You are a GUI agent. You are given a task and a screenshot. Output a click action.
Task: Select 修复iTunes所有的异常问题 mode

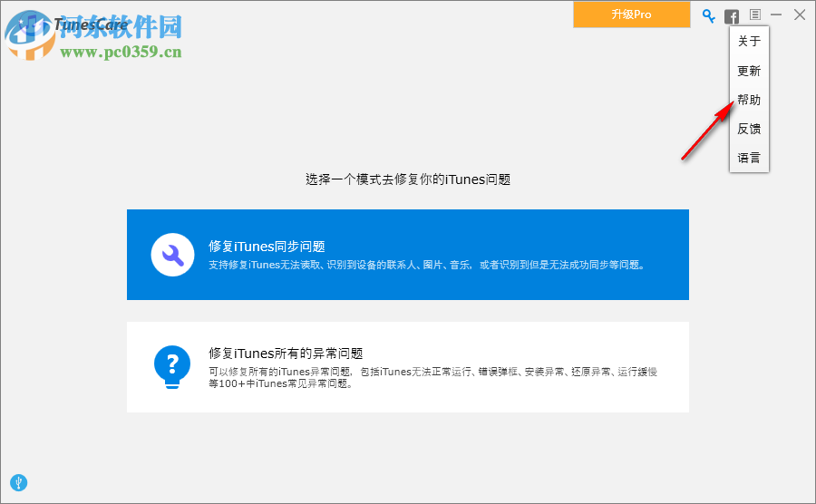pos(408,367)
